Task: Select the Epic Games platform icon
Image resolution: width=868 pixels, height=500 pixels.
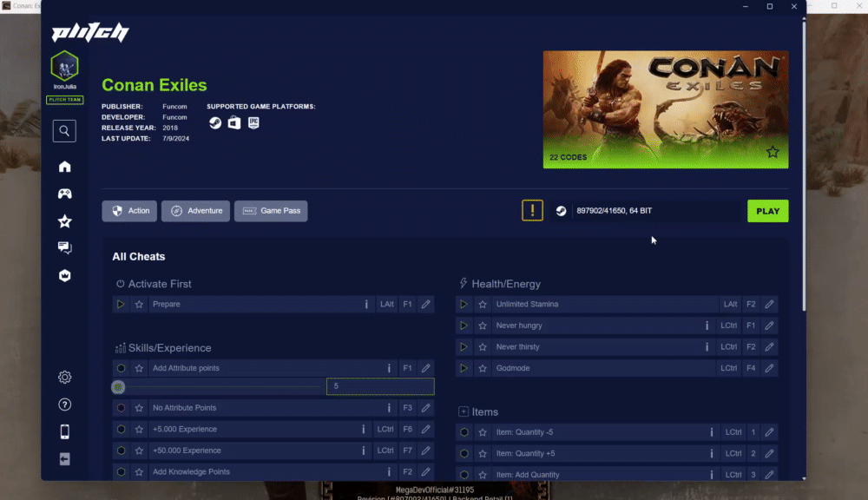Action: (x=253, y=123)
